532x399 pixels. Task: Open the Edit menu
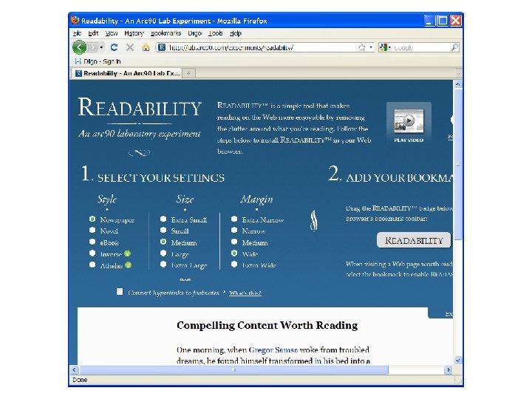click(x=93, y=33)
